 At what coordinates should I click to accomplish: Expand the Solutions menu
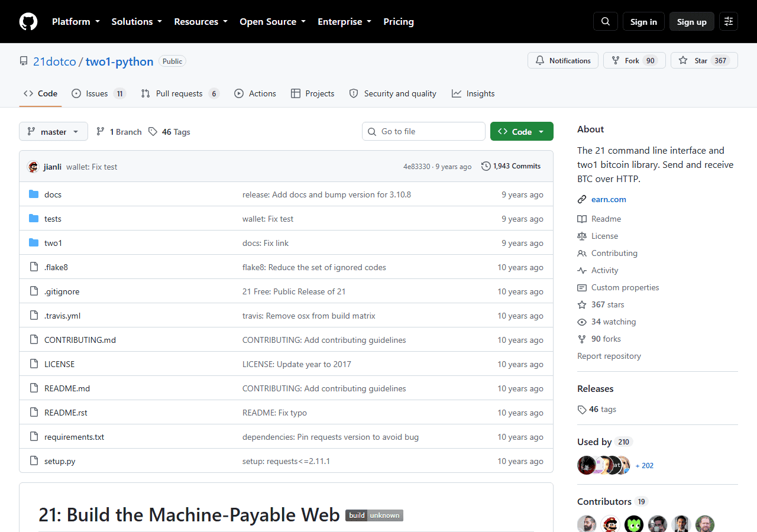137,21
